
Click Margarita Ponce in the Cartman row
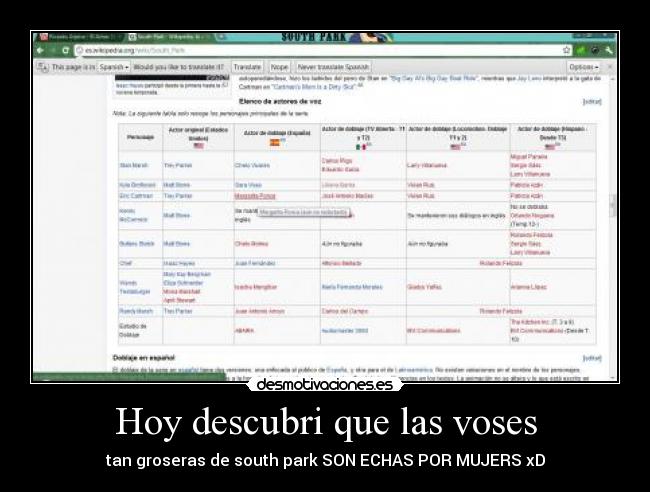[255, 196]
